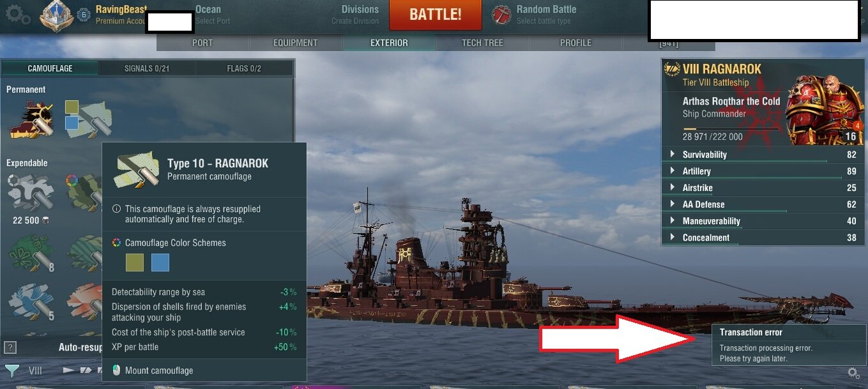This screenshot has width=868, height=389.
Task: Pick the gray expendable camouflage costing 22 500
Action: 31,191
